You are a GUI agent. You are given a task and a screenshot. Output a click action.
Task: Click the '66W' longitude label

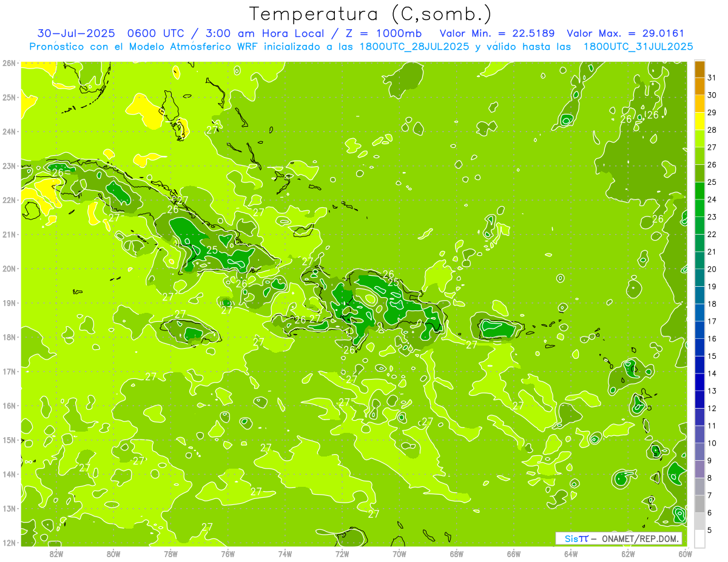coord(514,554)
